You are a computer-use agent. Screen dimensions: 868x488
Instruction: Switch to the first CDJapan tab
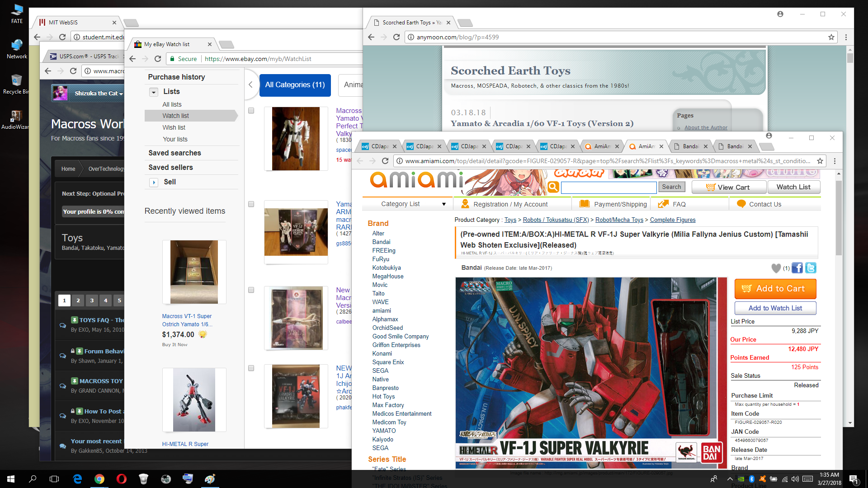[379, 146]
